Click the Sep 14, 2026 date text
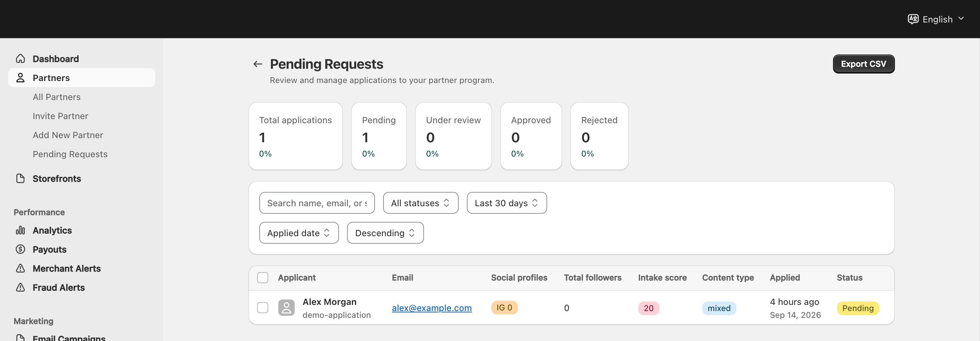The height and width of the screenshot is (341, 980). (x=796, y=315)
